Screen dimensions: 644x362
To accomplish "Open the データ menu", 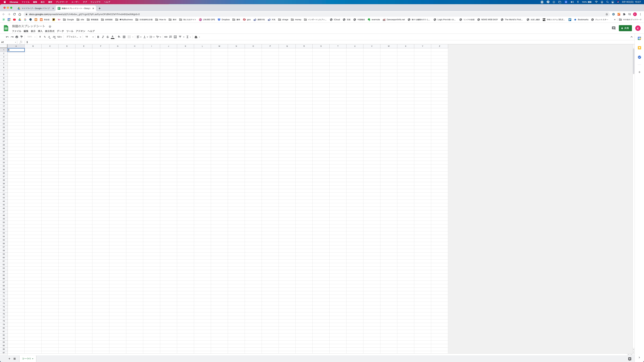I will pyautogui.click(x=60, y=31).
